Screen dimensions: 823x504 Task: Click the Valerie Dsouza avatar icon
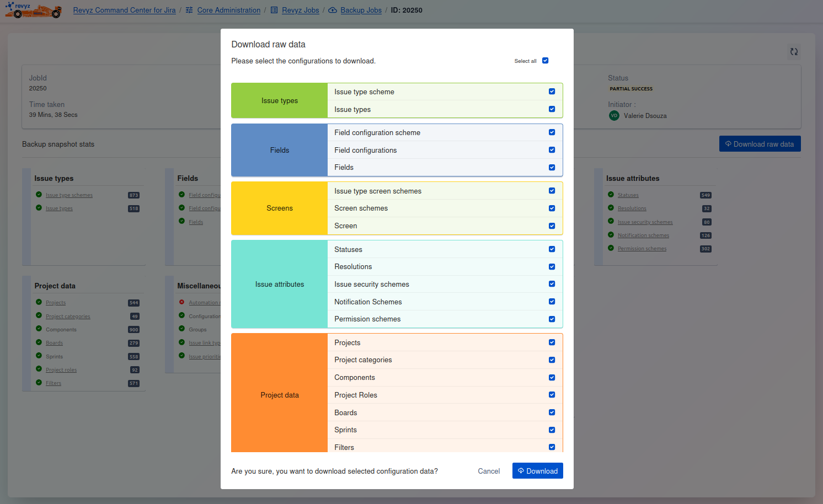tap(614, 116)
